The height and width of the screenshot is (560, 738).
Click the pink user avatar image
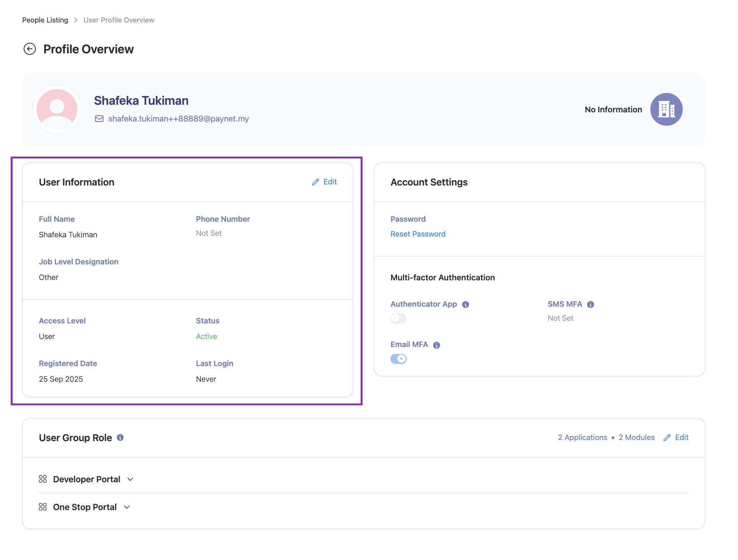(57, 109)
